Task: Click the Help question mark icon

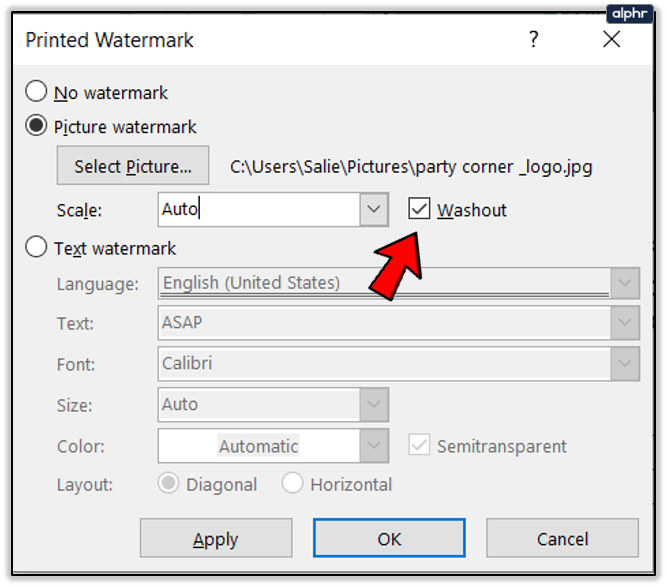Action: pos(534,40)
